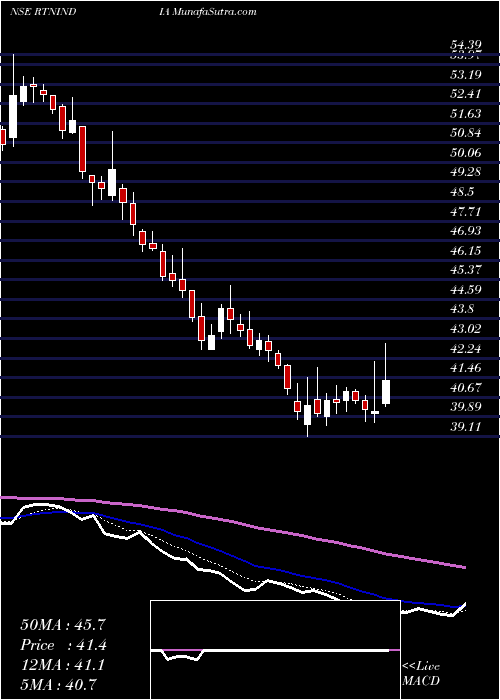Click the Price : 41.4 readout

tap(63, 645)
